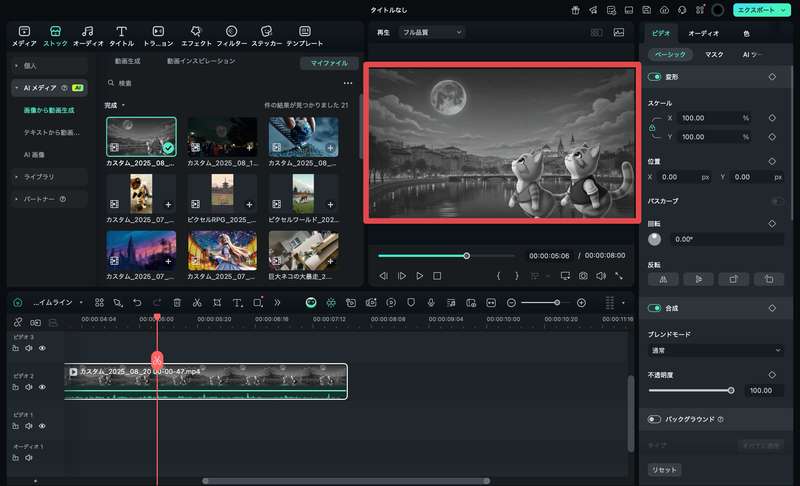Click the stop button under preview
Screen dimensions: 800x486
[x=437, y=276]
